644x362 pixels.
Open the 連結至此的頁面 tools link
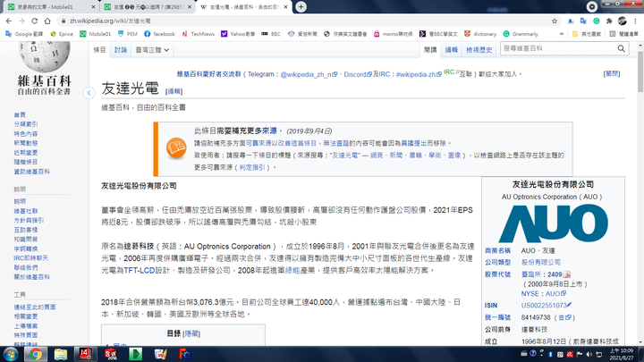[35, 307]
